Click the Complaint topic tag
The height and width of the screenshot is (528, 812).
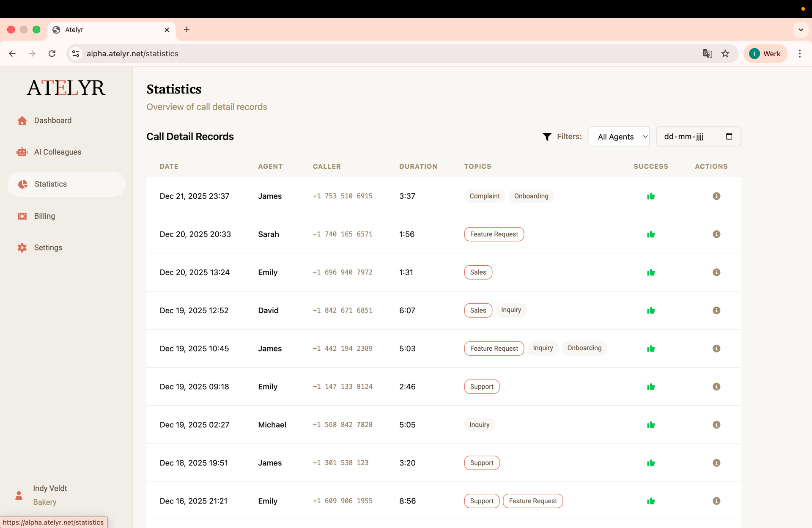pyautogui.click(x=485, y=196)
